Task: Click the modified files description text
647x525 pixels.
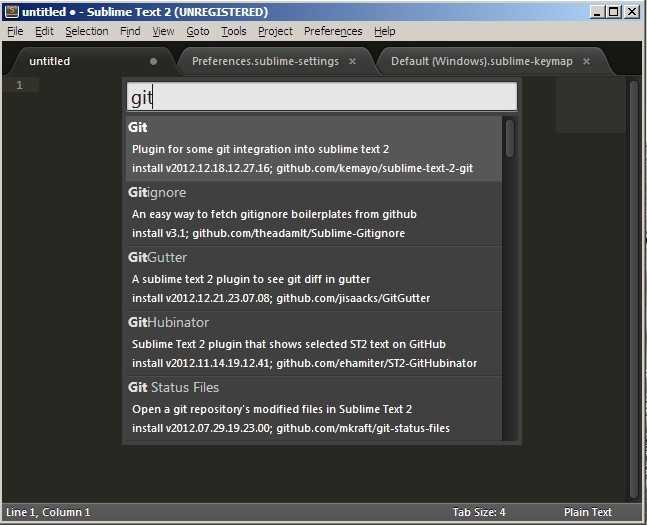Action: pyautogui.click(x=272, y=409)
